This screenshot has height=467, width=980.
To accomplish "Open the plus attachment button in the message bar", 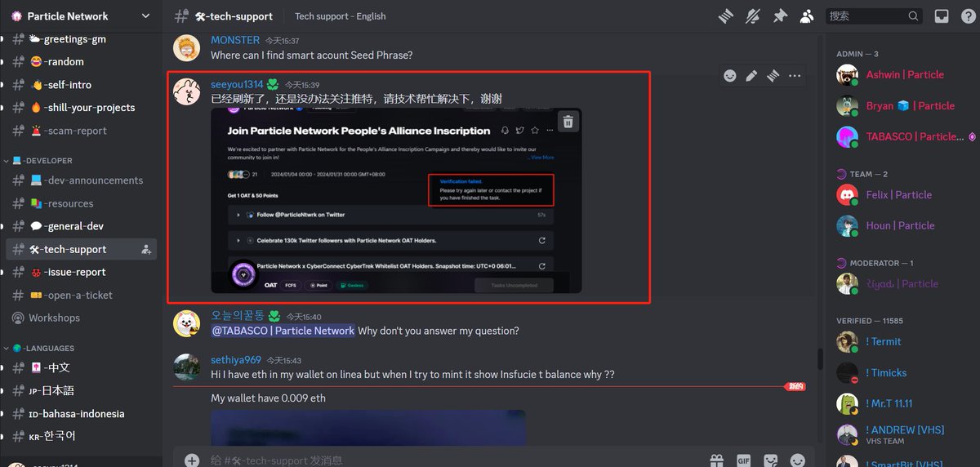I will 192,460.
